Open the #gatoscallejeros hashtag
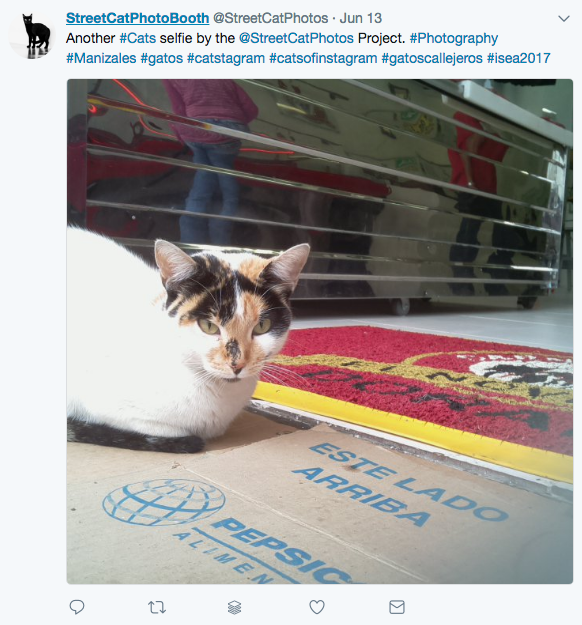This screenshot has height=625, width=582. coord(432,59)
